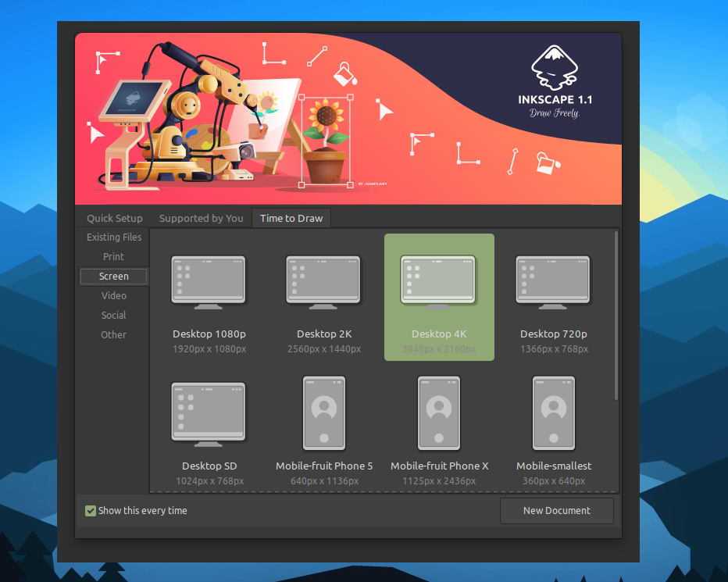This screenshot has height=582, width=728.
Task: Select Mobile-fruit Phone 5 template icon
Action: (x=323, y=413)
